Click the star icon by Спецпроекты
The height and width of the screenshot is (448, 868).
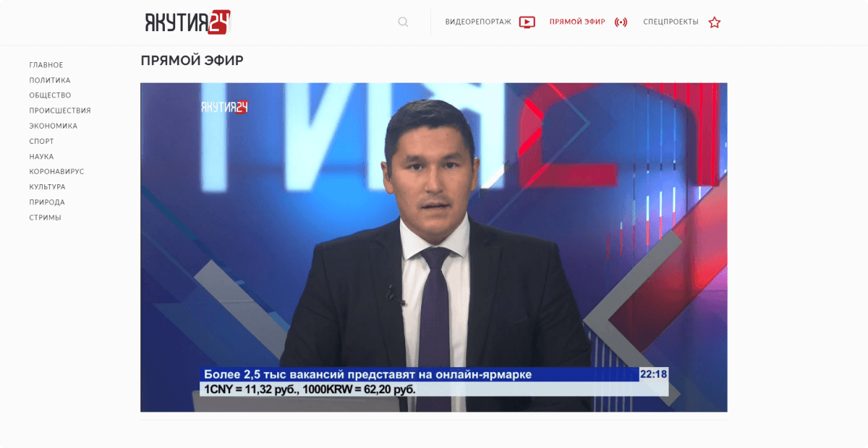(715, 22)
